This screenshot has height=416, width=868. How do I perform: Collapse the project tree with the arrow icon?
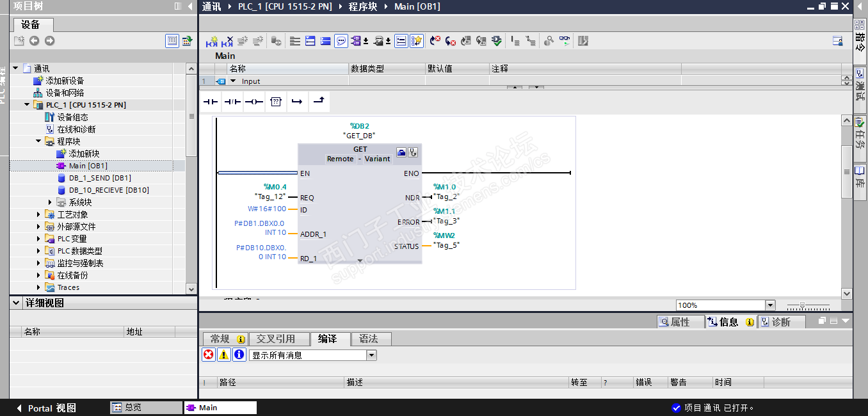tap(190, 6)
